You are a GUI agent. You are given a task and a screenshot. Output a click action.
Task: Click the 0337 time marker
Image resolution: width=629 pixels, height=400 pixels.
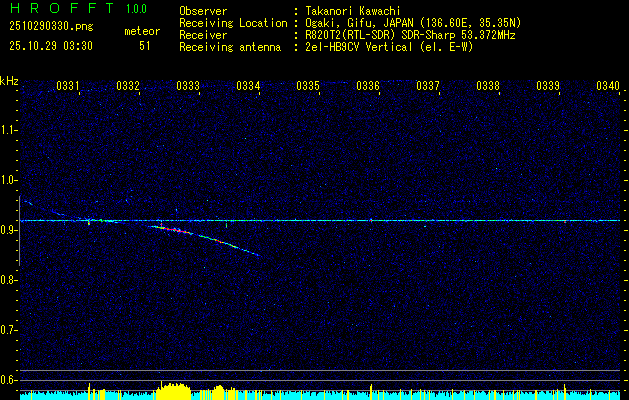click(428, 86)
